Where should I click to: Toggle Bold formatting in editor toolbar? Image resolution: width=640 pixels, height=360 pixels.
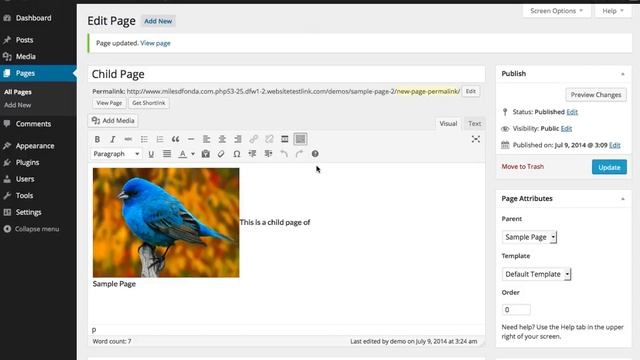[x=97, y=139]
